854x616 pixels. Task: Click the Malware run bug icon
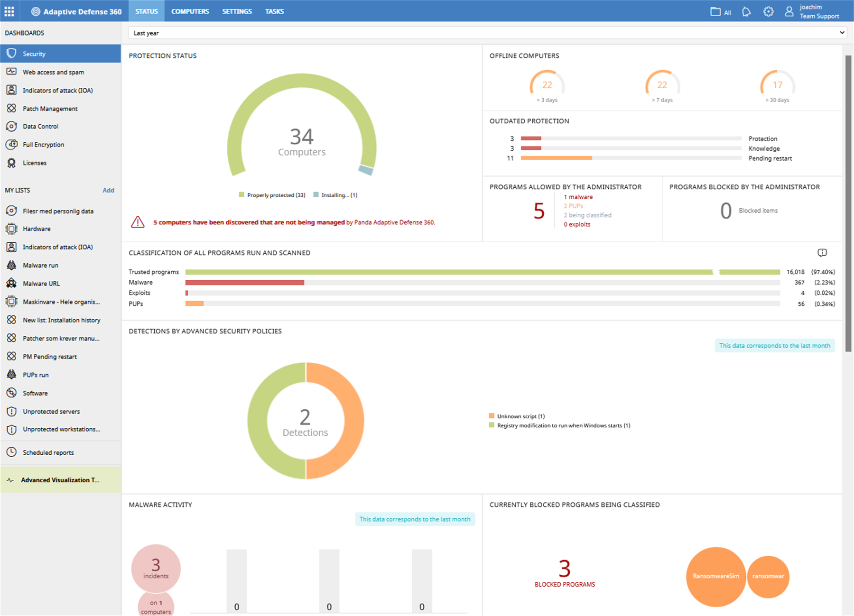12,265
